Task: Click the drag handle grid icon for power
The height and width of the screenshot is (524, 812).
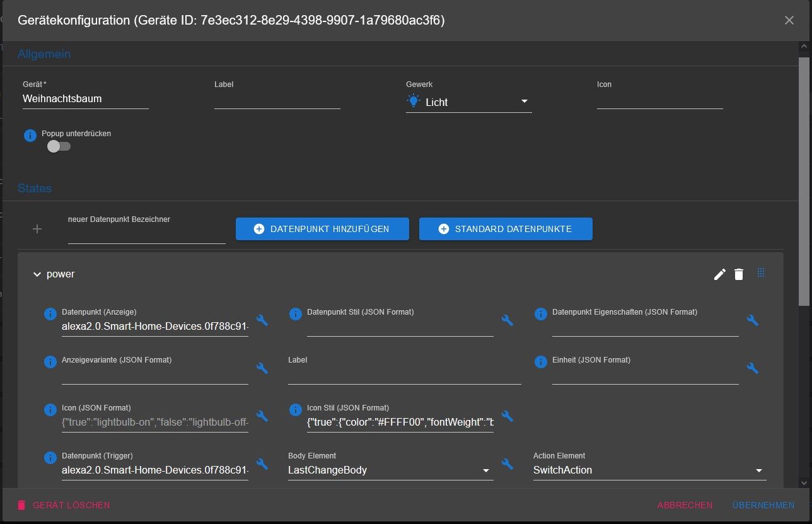Action: (761, 273)
